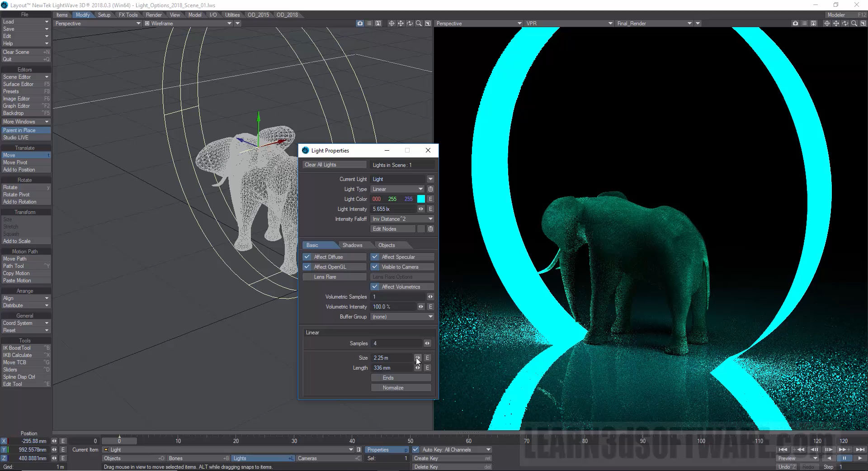Click the cyan Light Color swatch
The width and height of the screenshot is (868, 471).
coord(421,199)
